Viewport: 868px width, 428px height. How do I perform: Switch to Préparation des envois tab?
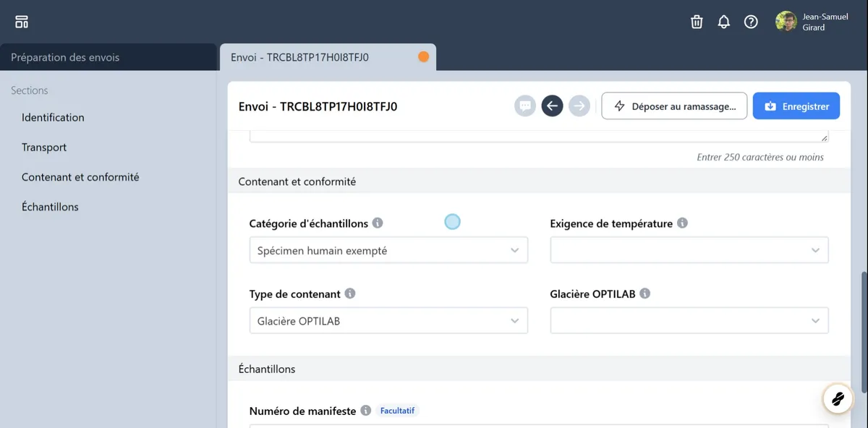pyautogui.click(x=65, y=57)
